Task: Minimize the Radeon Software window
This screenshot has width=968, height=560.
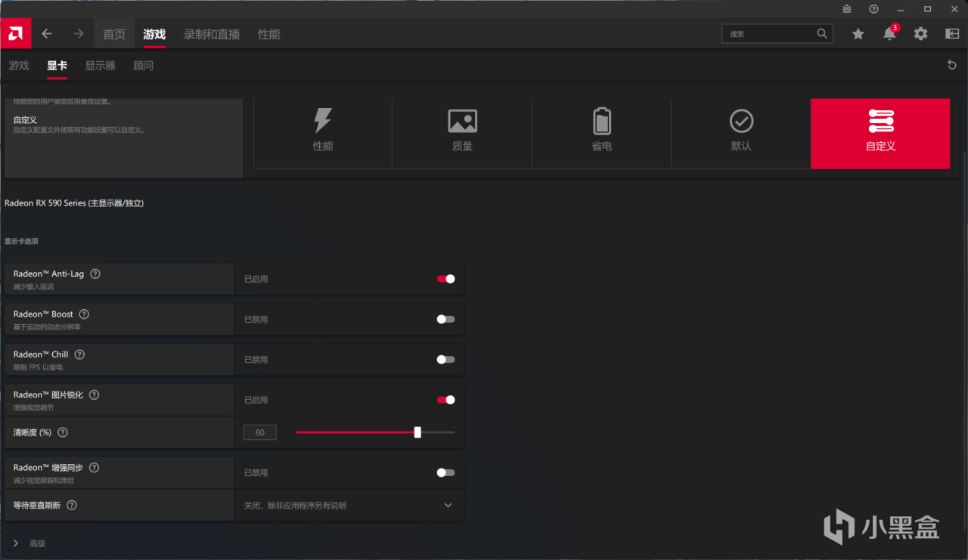Action: tap(901, 9)
